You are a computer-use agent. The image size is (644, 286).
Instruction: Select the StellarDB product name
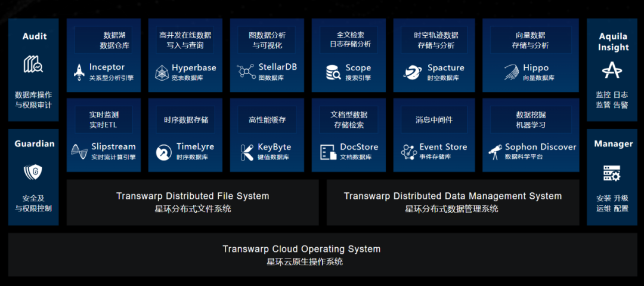pyautogui.click(x=278, y=67)
